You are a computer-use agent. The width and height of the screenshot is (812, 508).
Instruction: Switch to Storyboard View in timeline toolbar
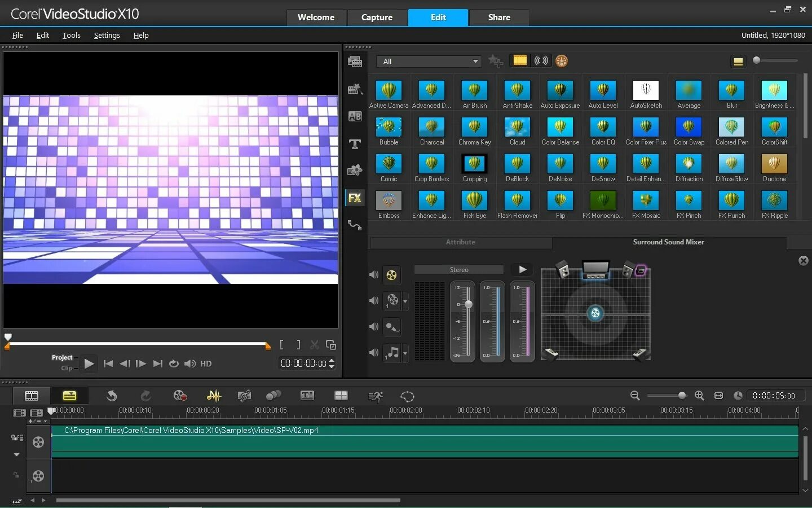pyautogui.click(x=32, y=396)
